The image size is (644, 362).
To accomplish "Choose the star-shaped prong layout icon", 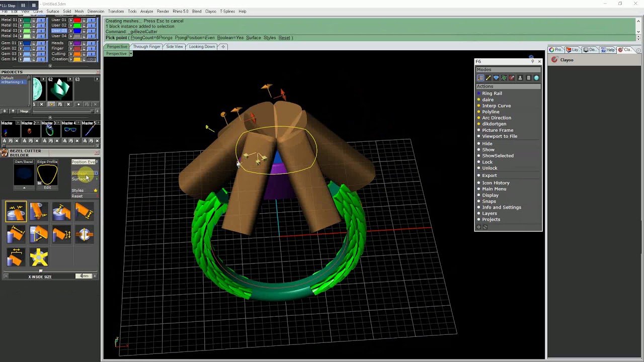I will [x=39, y=257].
